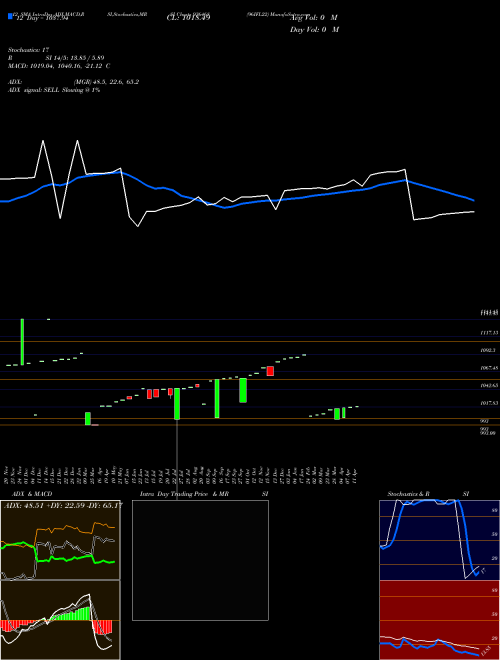This screenshot has width=500, height=660.
Task: Select the 'CL: 1015.49' closing price text
Action: click(188, 17)
